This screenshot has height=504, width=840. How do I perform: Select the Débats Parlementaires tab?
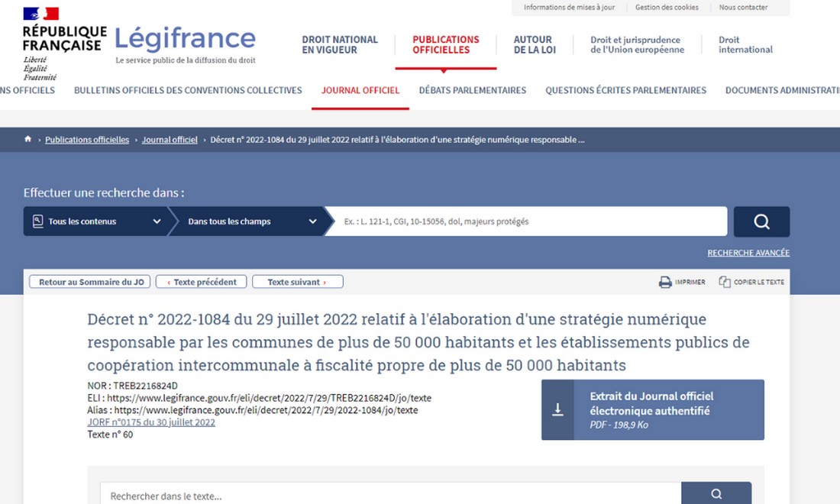(x=472, y=90)
